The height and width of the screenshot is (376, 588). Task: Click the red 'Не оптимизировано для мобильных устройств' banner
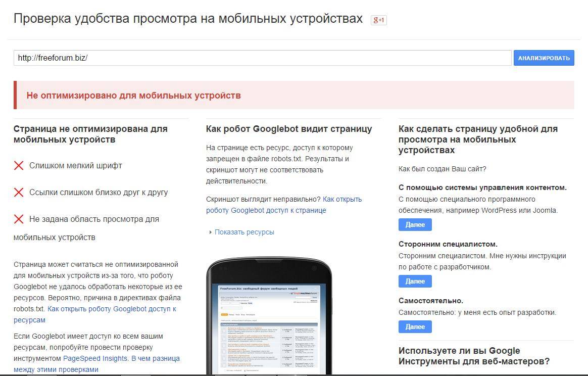click(x=294, y=95)
